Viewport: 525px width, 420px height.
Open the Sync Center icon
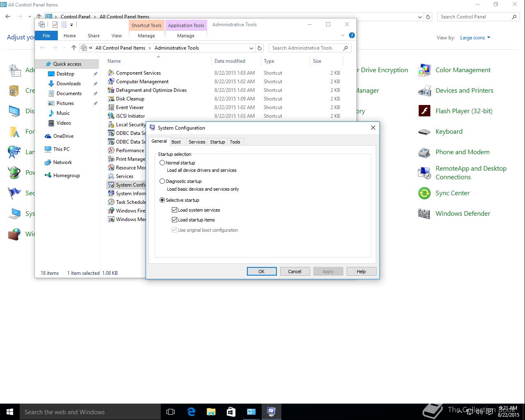pyautogui.click(x=424, y=193)
